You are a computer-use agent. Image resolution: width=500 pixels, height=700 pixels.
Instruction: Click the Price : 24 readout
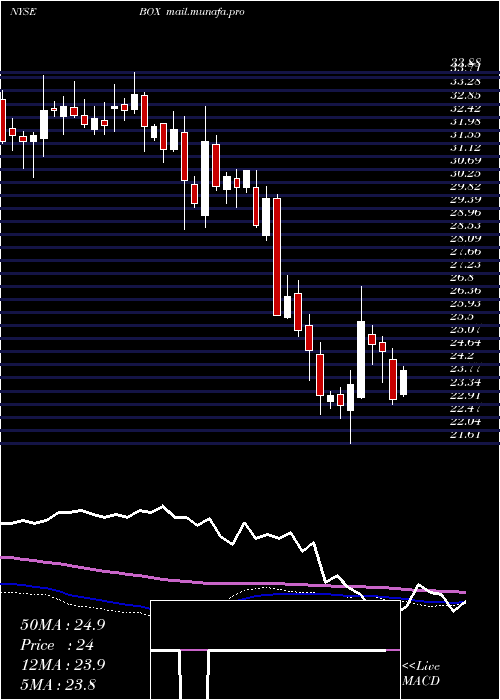coord(57,645)
